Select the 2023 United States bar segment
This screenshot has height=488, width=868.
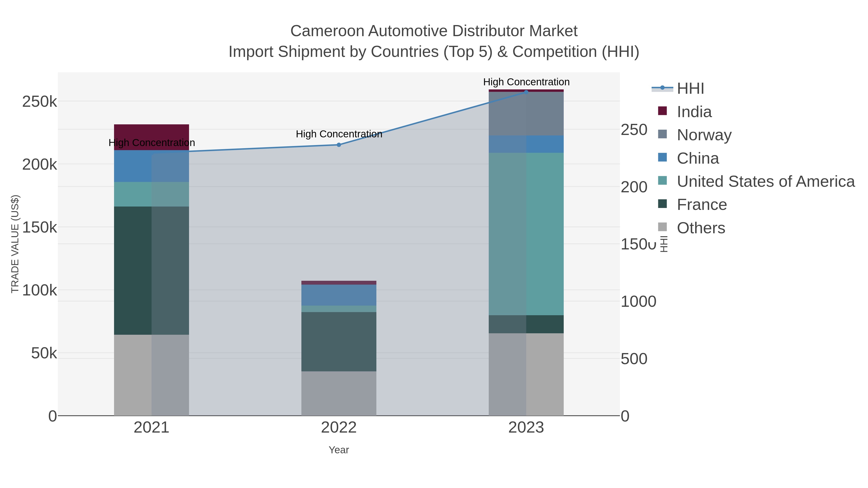pos(526,234)
